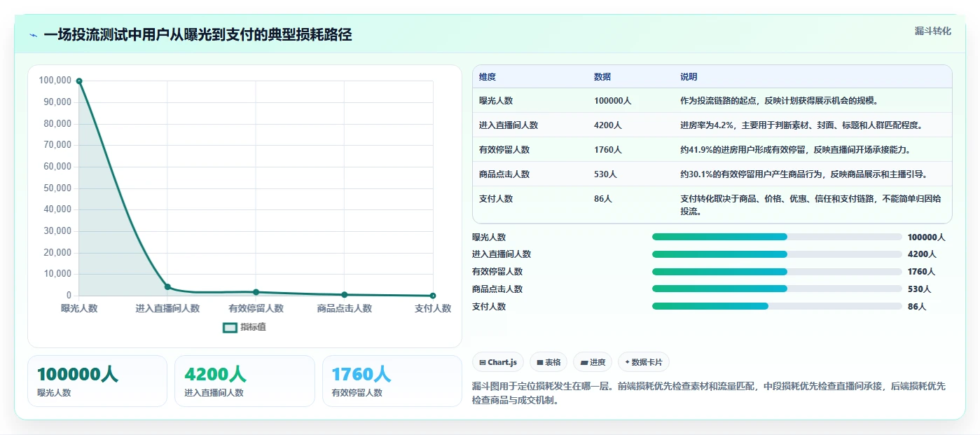Image resolution: width=980 pixels, height=435 pixels.
Task: Click the 商品点击人数 progress bar
Action: coord(777,289)
